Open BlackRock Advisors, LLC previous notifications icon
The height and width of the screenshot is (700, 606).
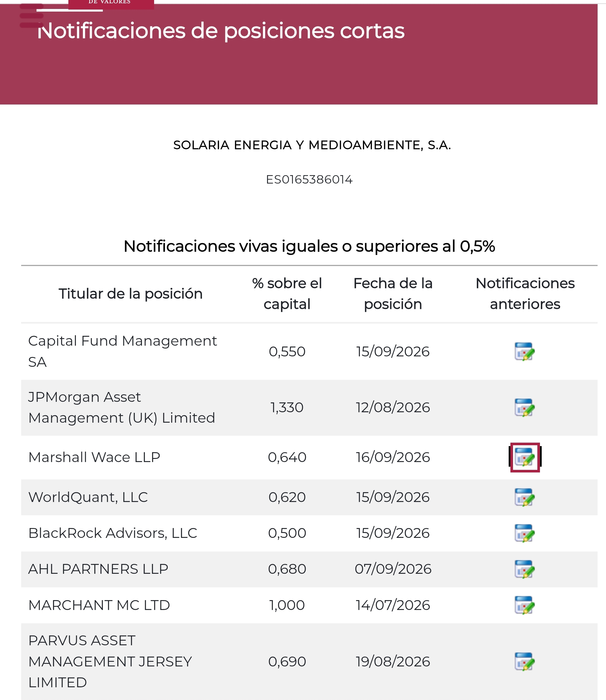pos(525,533)
